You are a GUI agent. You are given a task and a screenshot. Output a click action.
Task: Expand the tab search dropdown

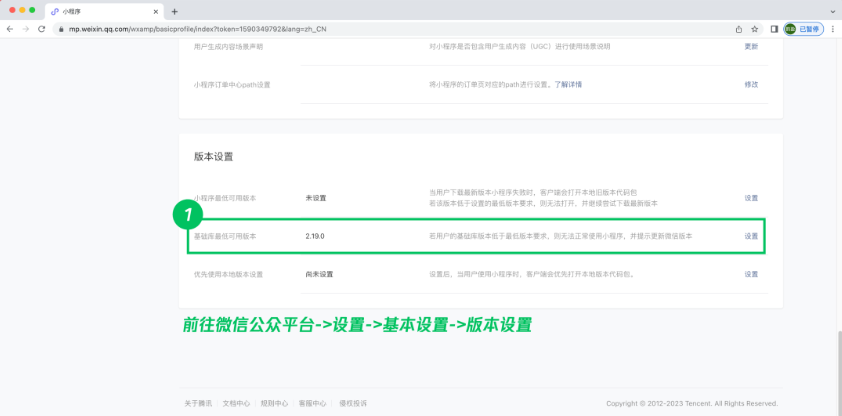[x=832, y=11]
